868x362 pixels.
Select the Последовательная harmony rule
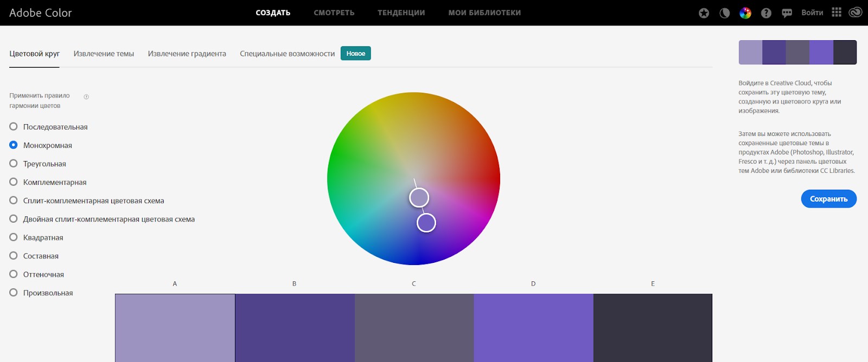pos(48,127)
